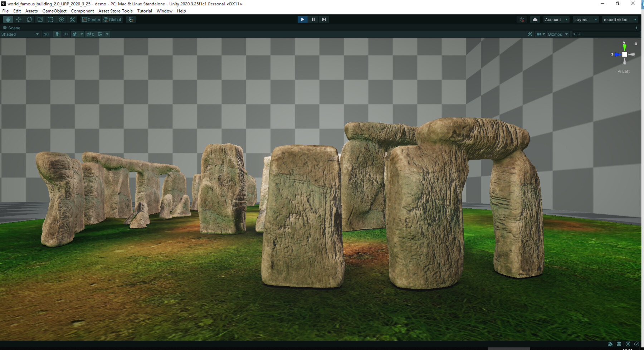Activate the Transform tool
This screenshot has width=644, height=350.
pyautogui.click(x=61, y=19)
